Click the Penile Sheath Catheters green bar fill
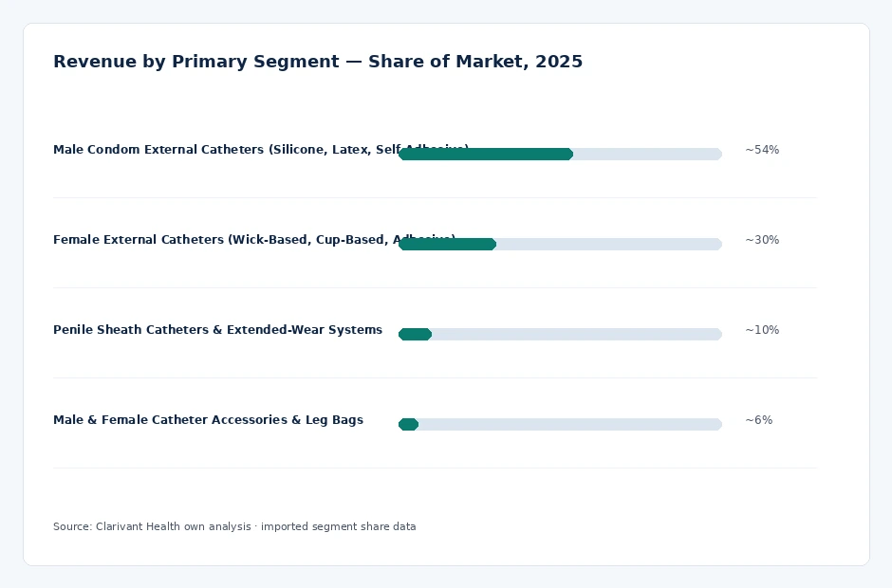Screen dimensions: 892x588 click(x=416, y=335)
